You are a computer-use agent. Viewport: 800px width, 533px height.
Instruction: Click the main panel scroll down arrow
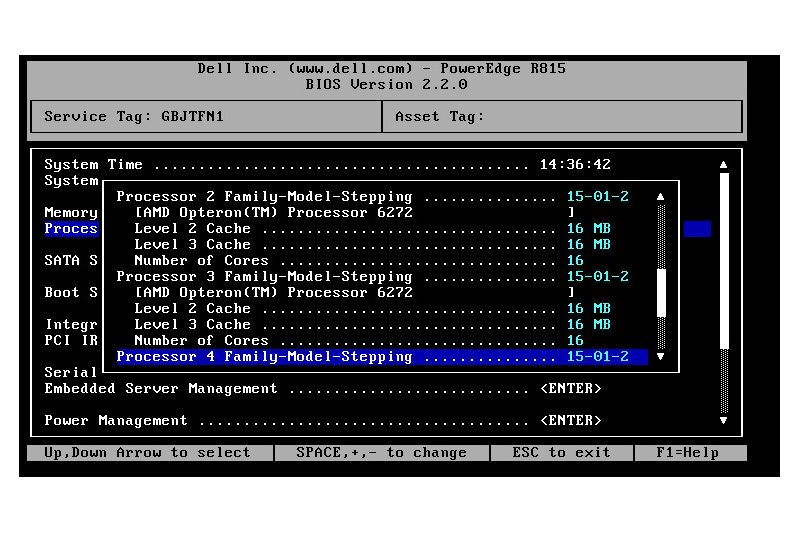pyautogui.click(x=723, y=420)
